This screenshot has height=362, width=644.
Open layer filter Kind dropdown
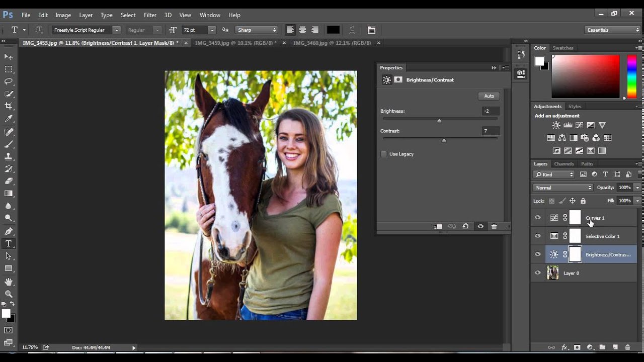click(x=554, y=174)
